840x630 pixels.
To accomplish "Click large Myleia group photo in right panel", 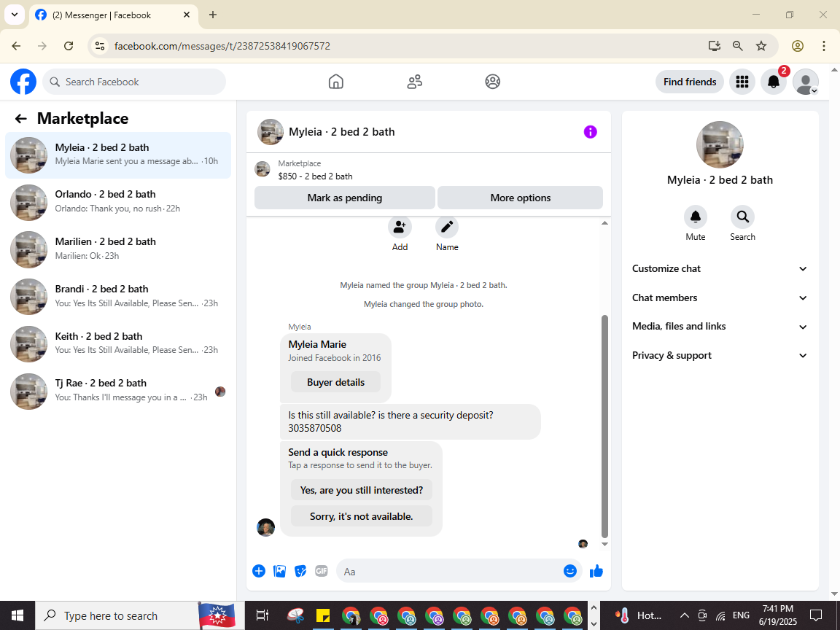I will pos(720,144).
